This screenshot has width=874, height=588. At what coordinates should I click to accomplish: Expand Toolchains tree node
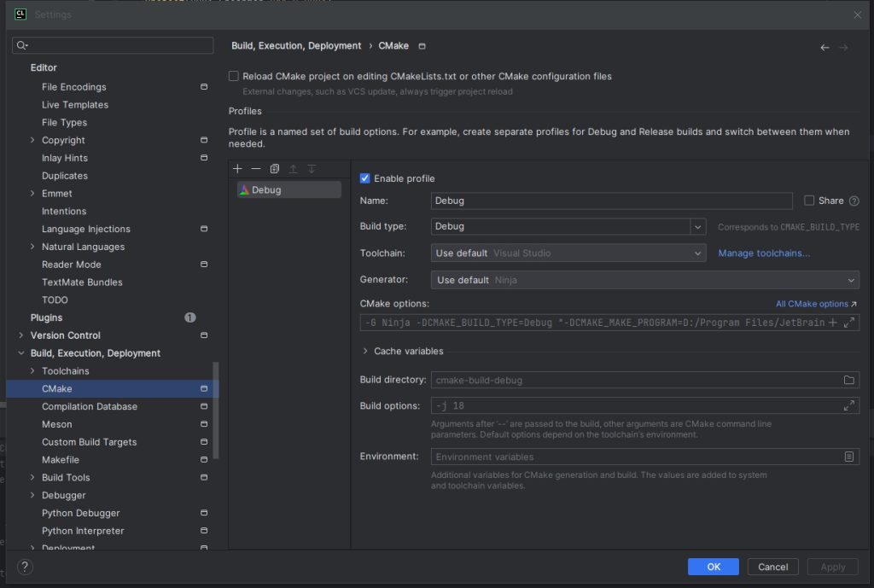coord(32,371)
